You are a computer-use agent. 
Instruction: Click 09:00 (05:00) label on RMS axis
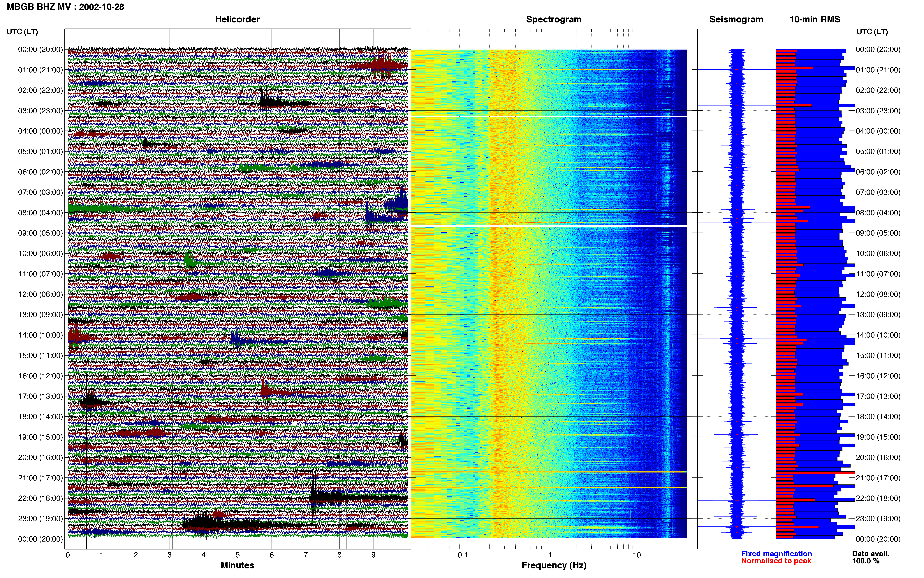(x=878, y=233)
